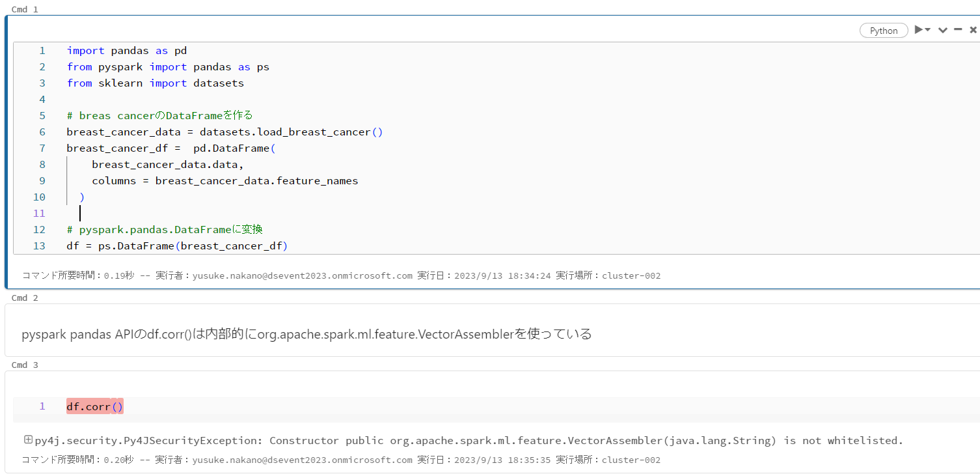Screen dimensions: 980x476
Task: Place cursor in the df.corr() code line
Action: pyautogui.click(x=95, y=406)
